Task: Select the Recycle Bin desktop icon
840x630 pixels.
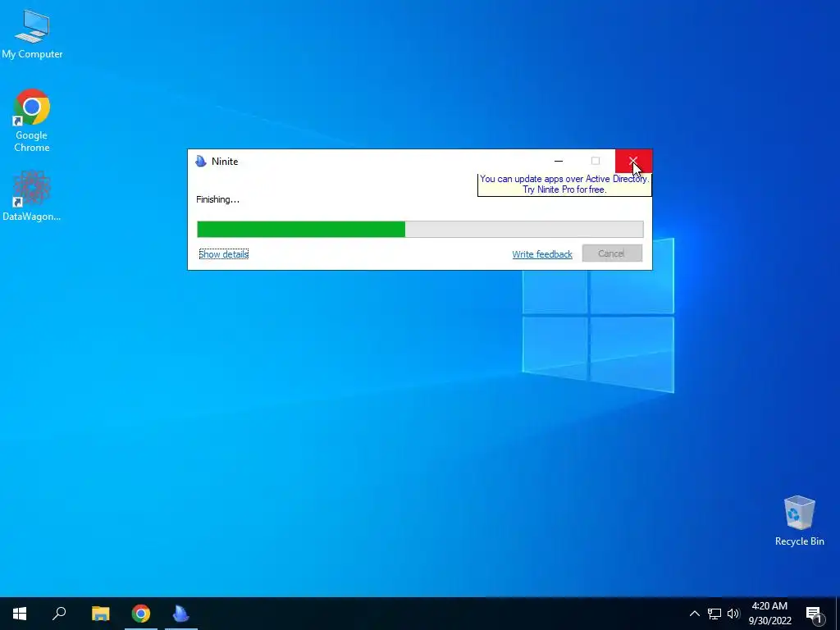Action: click(x=799, y=521)
